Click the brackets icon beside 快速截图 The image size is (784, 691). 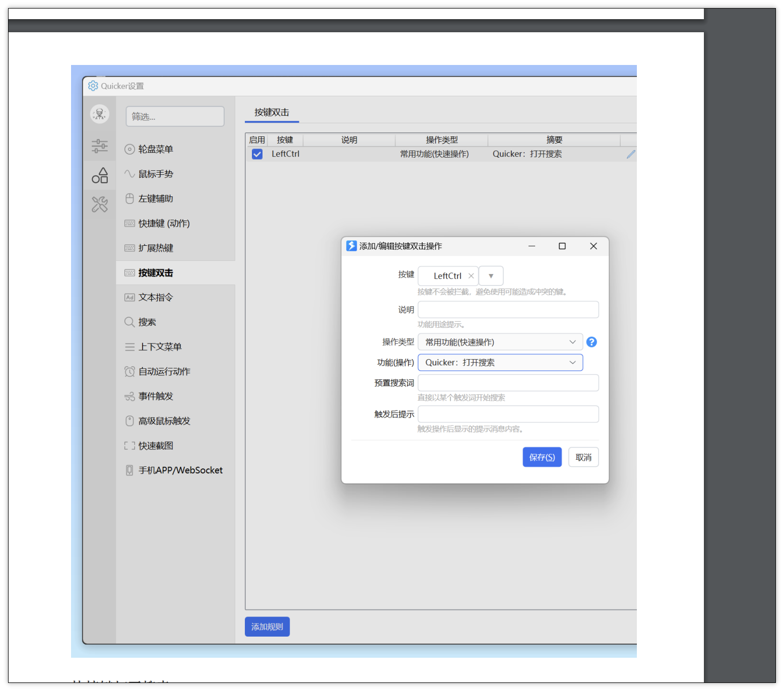point(130,445)
